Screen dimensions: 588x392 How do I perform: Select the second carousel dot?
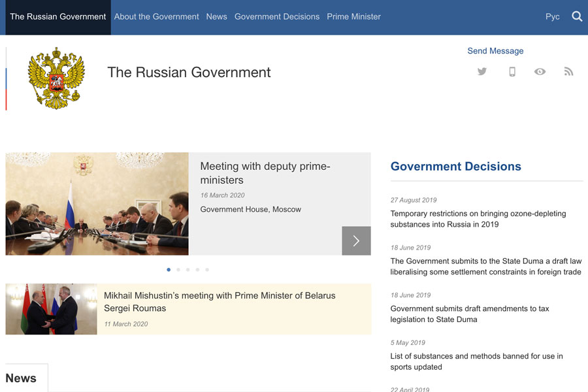[178, 270]
